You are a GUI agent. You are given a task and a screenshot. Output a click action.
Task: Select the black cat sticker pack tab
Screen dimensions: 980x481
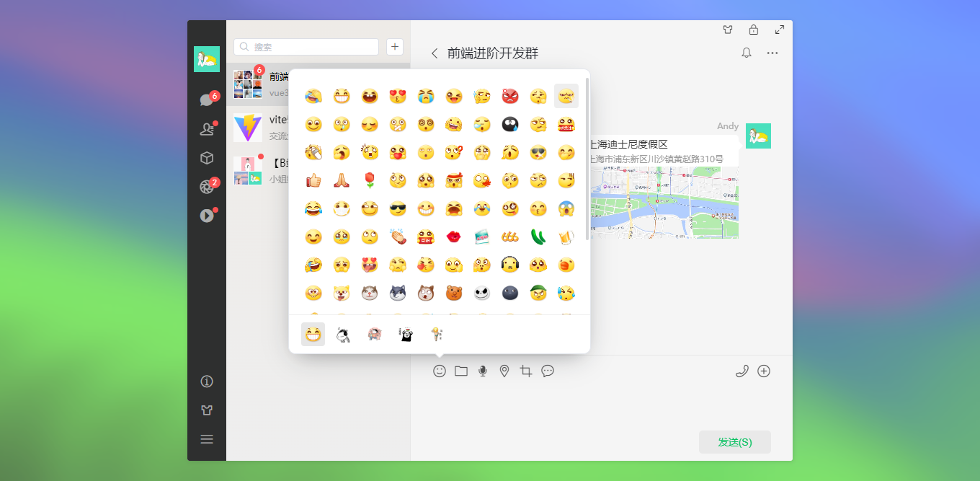(x=406, y=334)
